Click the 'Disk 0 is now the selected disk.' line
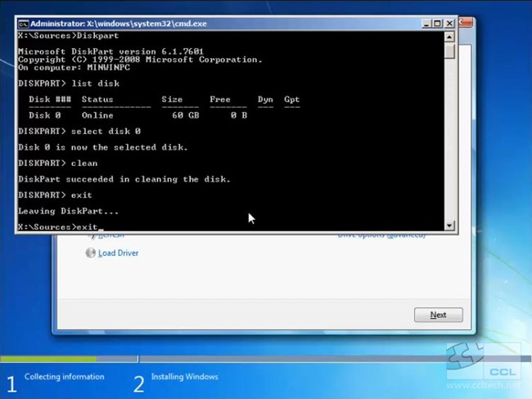532x399 pixels. click(x=103, y=147)
